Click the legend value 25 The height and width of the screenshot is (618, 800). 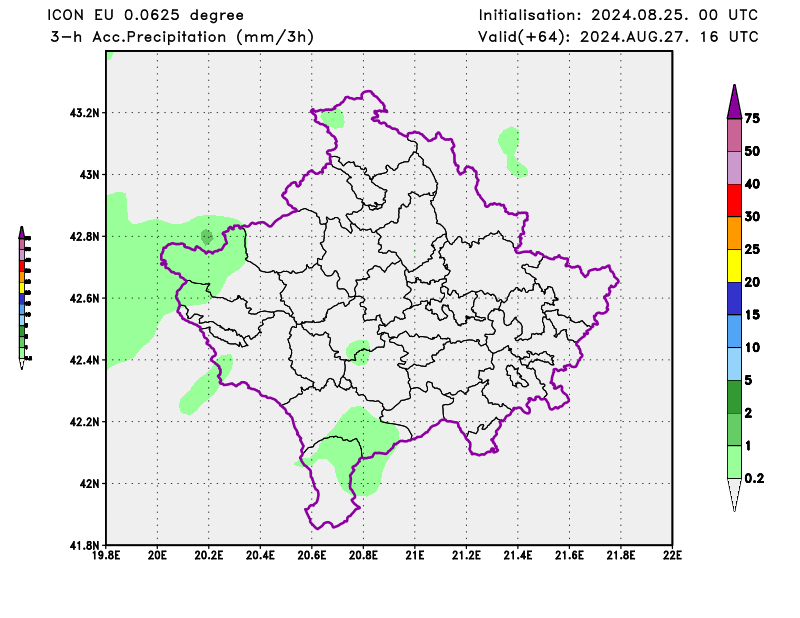click(x=752, y=249)
